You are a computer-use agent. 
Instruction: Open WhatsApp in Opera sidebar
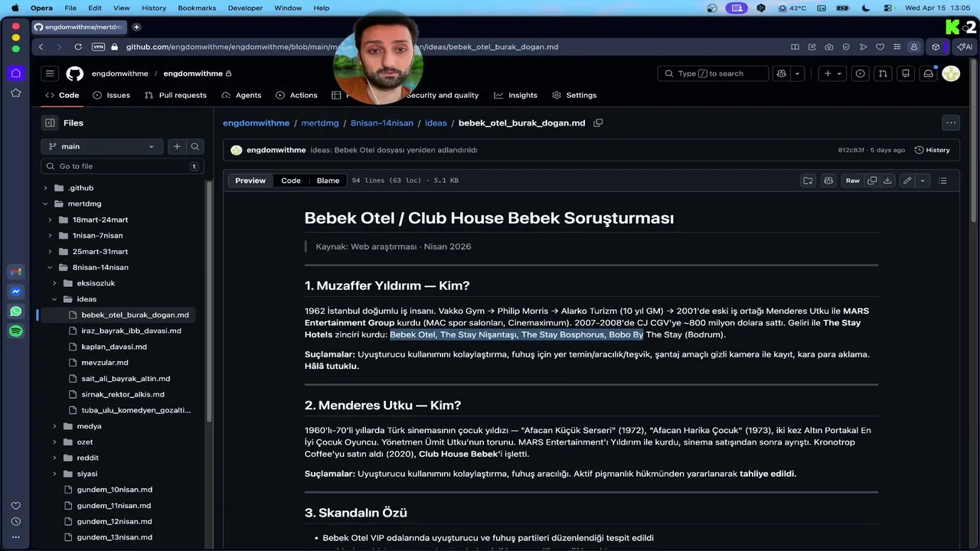tap(16, 311)
